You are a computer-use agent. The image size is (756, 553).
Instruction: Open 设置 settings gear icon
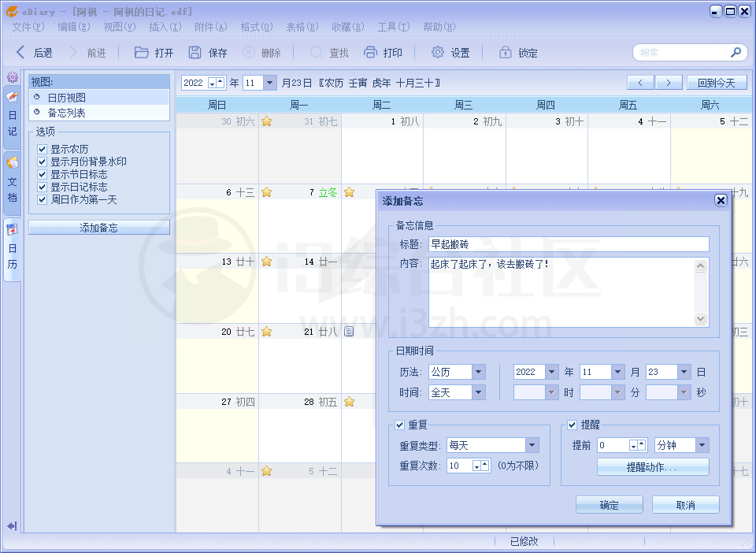click(x=437, y=52)
